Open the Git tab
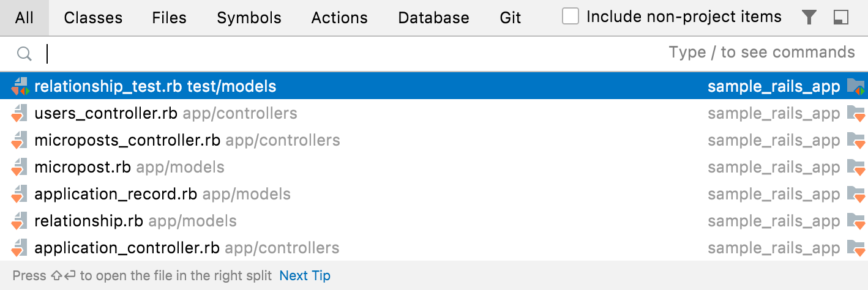The height and width of the screenshot is (290, 868). pos(511,18)
